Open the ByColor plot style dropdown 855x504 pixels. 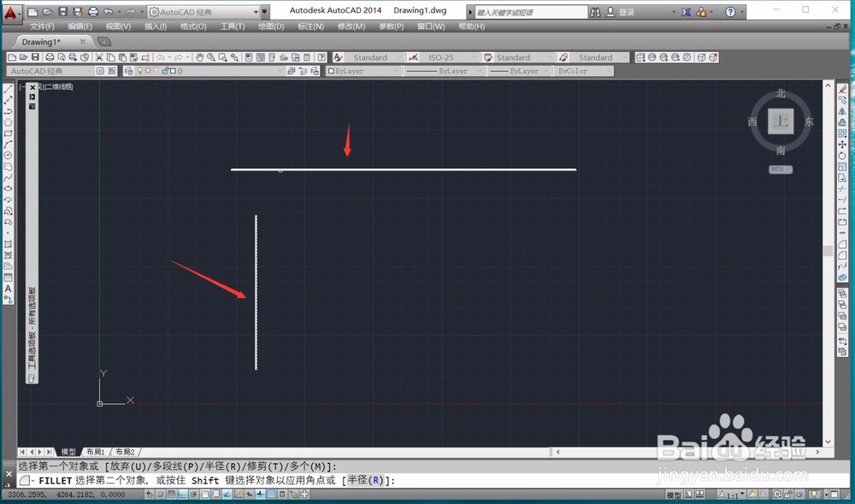coord(583,71)
